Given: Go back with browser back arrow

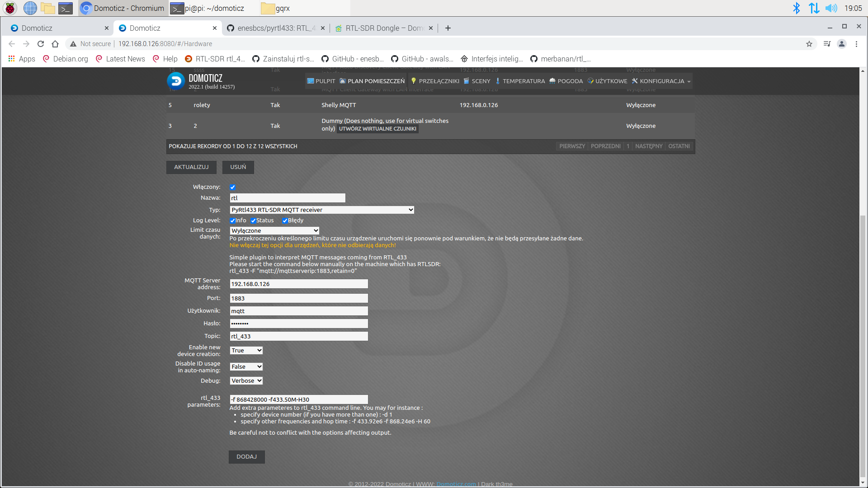Looking at the screenshot, I should 12,44.
